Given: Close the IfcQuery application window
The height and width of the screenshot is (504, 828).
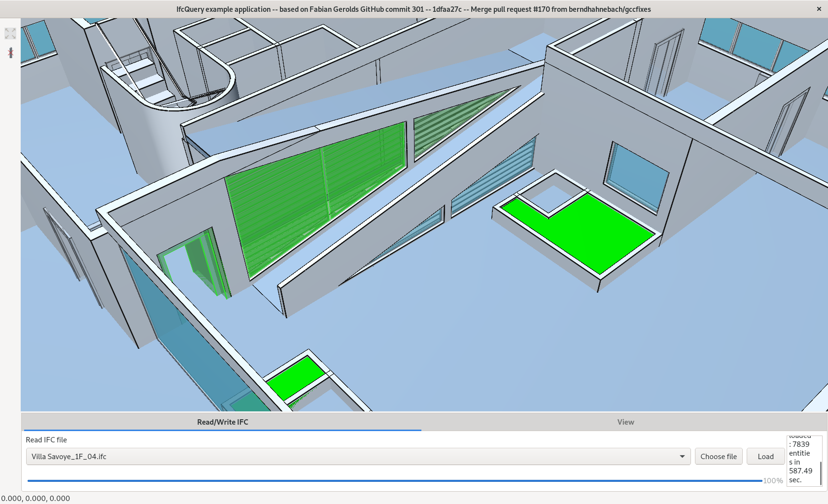Looking at the screenshot, I should pyautogui.click(x=819, y=9).
